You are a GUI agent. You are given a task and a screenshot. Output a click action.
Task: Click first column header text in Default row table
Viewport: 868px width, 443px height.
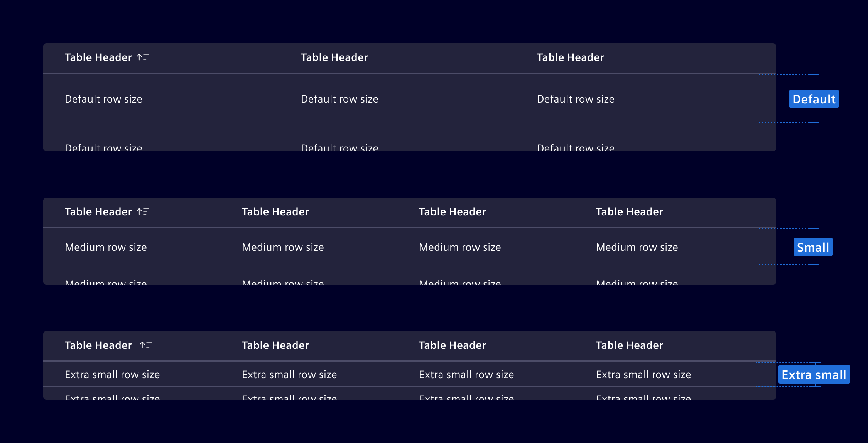[98, 57]
